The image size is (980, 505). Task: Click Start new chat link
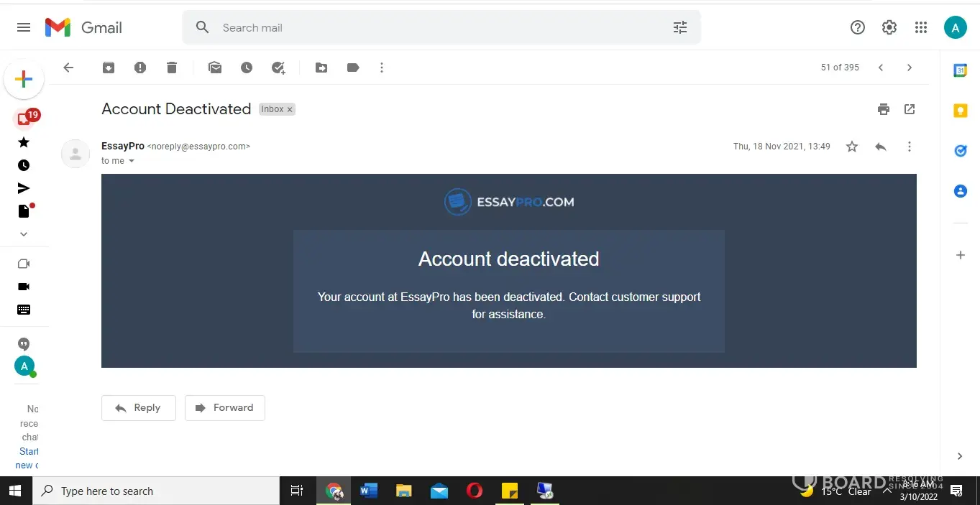(29, 458)
